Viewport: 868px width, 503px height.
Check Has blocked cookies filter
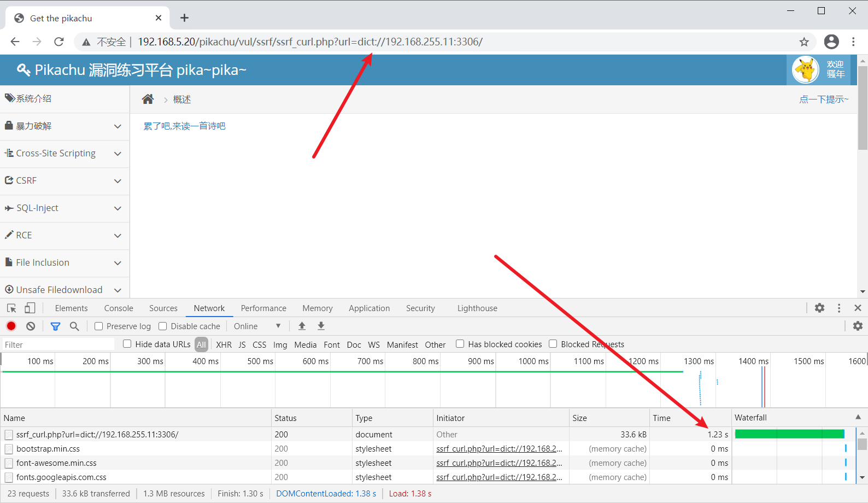click(460, 344)
